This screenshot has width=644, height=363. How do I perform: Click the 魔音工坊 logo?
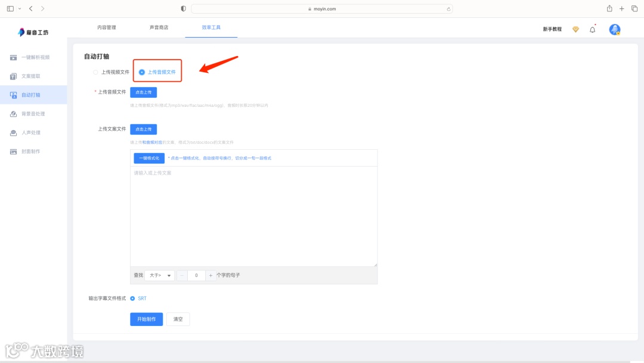pyautogui.click(x=33, y=32)
